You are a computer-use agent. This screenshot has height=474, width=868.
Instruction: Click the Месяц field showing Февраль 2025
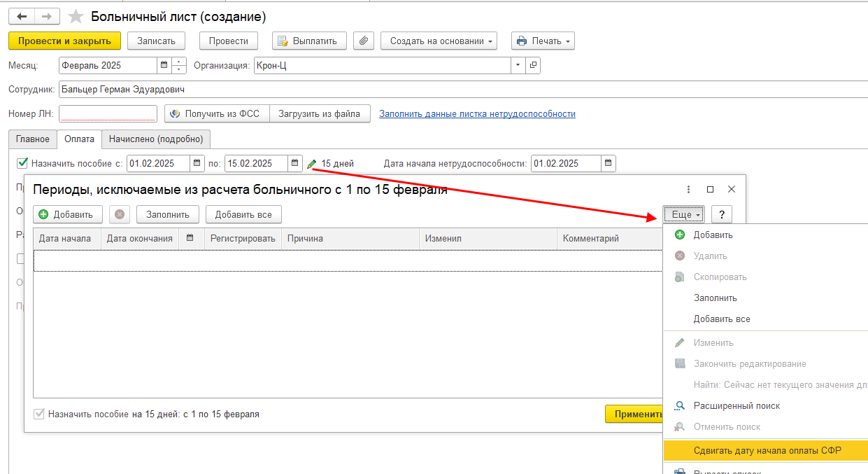pos(108,65)
